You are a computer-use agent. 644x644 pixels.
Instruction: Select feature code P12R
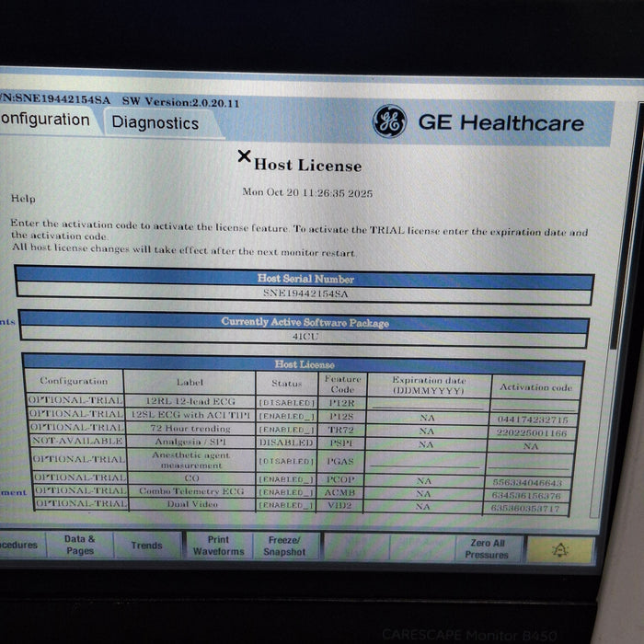coord(341,403)
